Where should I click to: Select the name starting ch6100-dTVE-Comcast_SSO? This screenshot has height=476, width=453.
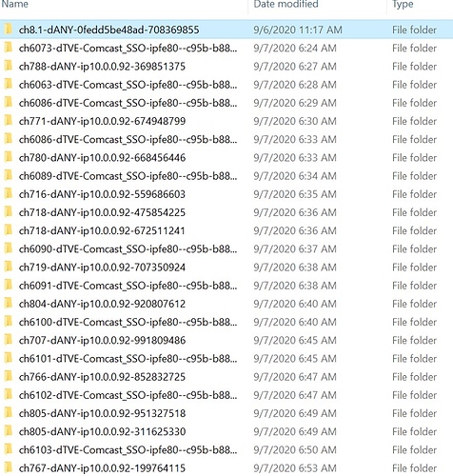pyautogui.click(x=128, y=322)
